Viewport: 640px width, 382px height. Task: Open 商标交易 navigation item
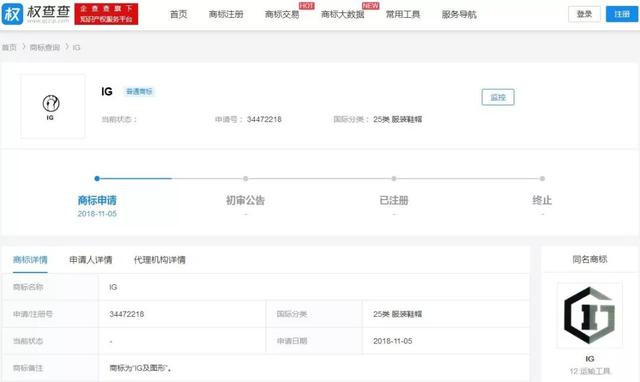tap(282, 14)
